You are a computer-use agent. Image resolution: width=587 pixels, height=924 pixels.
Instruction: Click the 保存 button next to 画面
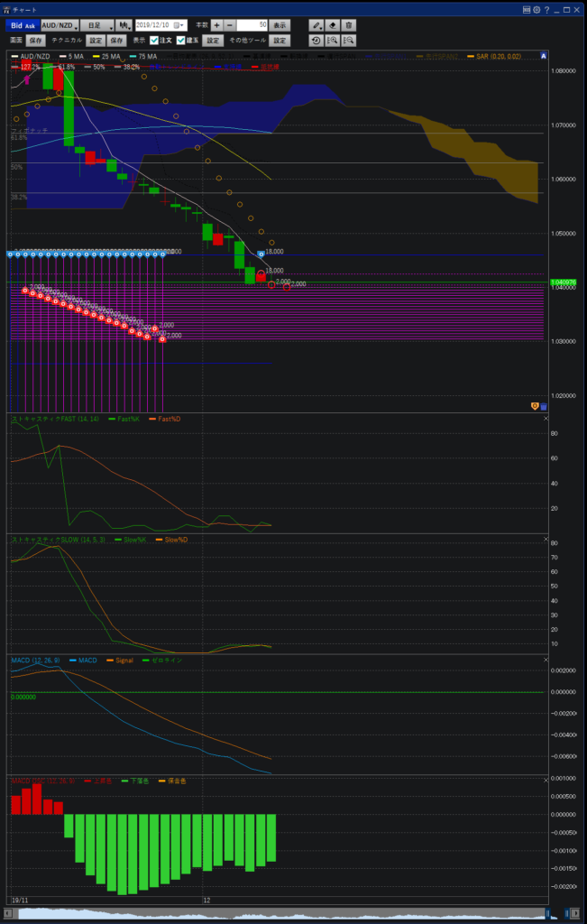point(36,41)
